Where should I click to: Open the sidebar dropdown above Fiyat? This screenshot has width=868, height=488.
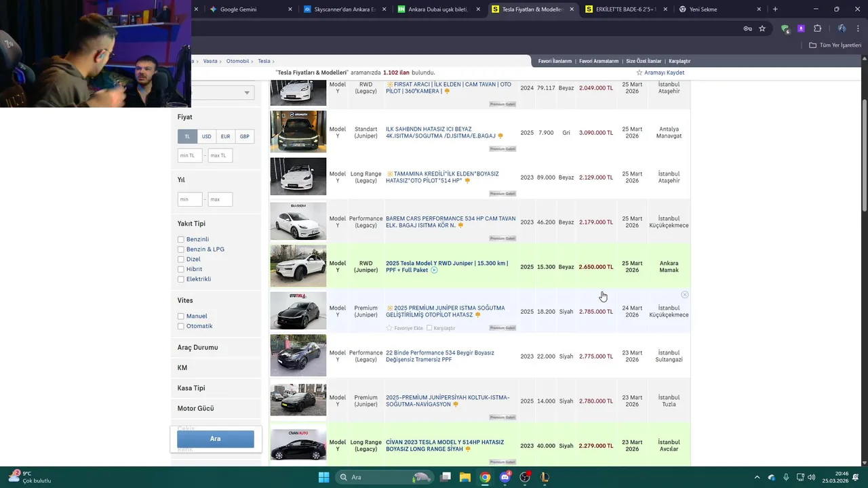click(222, 92)
